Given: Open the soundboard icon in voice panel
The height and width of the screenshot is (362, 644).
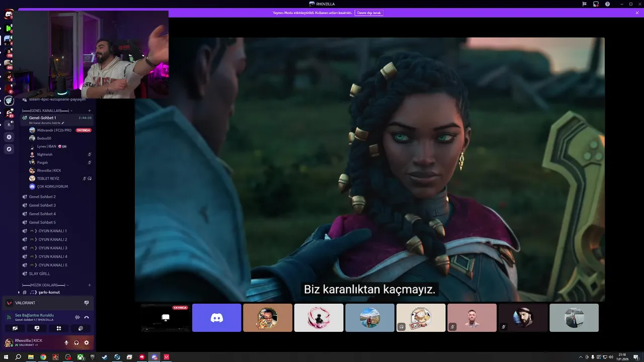Looking at the screenshot, I should (80, 328).
